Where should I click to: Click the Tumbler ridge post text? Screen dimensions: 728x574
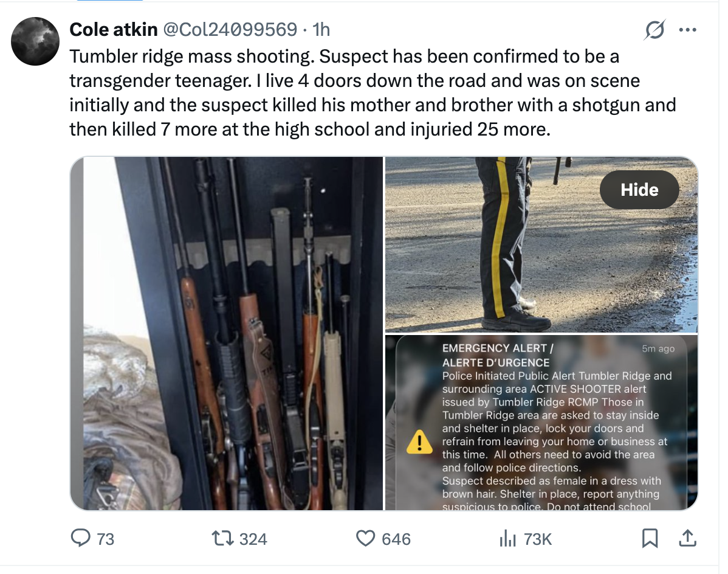pos(365,92)
